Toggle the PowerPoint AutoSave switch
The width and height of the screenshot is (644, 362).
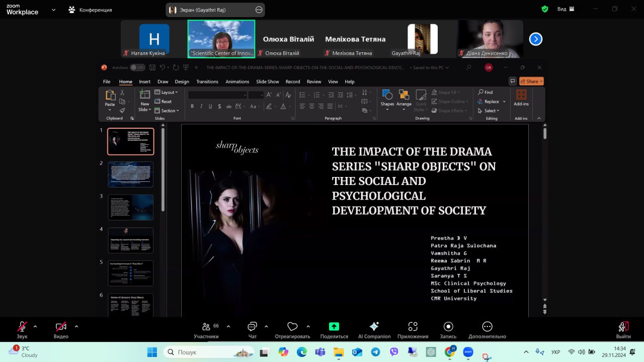coord(137,67)
